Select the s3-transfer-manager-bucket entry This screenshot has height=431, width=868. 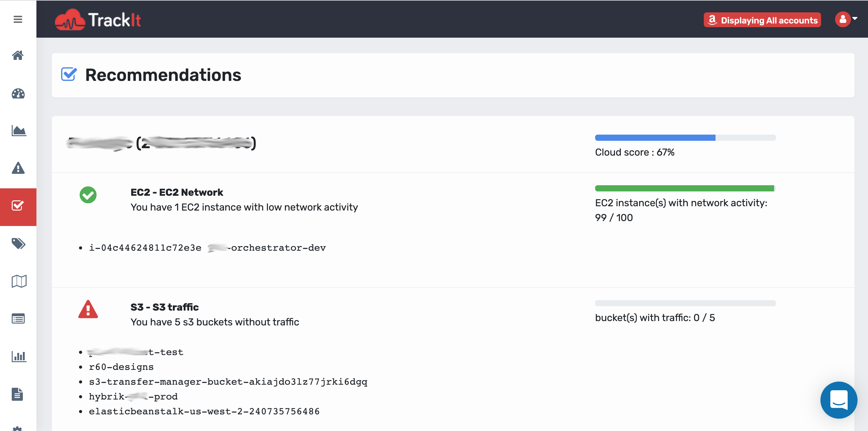[x=228, y=382]
